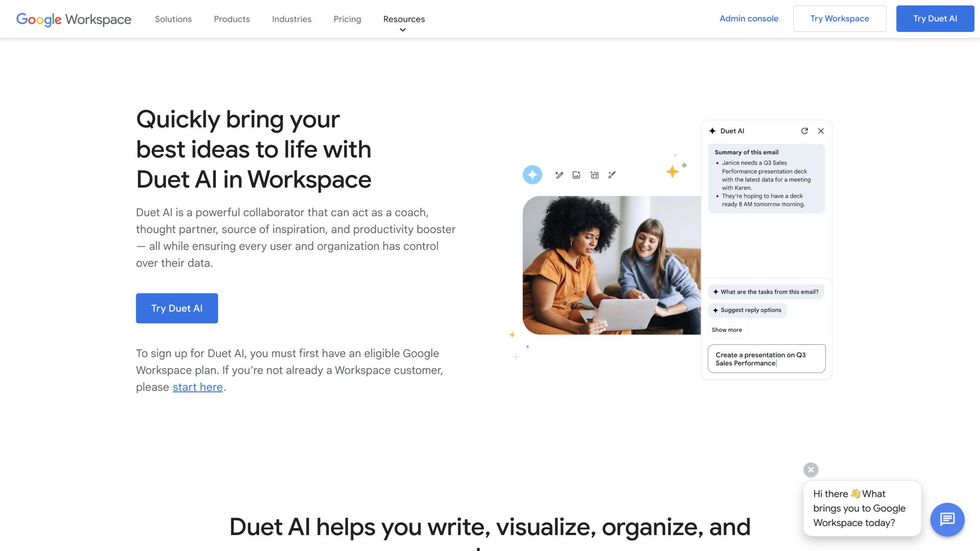Click the Google Workspace logo
The image size is (980, 551).
[x=73, y=19]
